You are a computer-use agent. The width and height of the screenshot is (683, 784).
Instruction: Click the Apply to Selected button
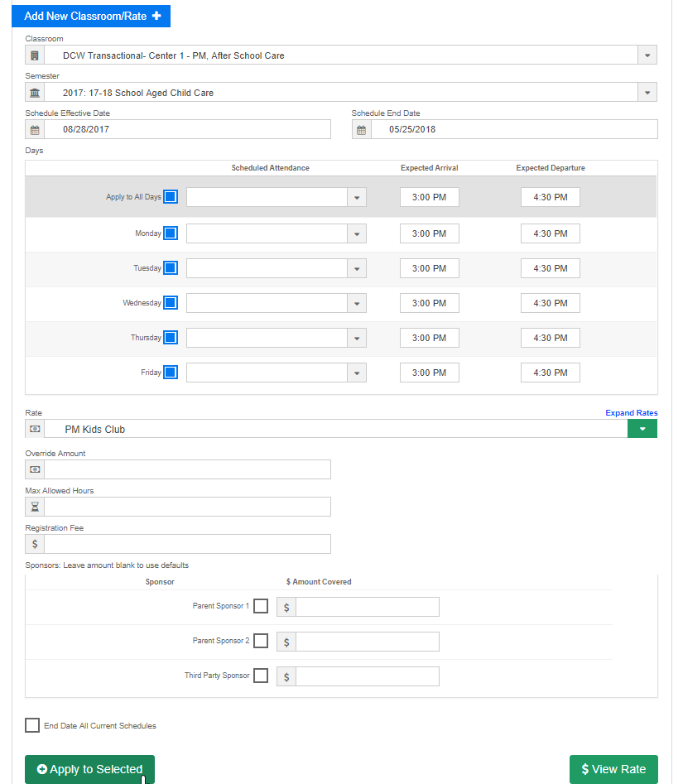pos(89,769)
